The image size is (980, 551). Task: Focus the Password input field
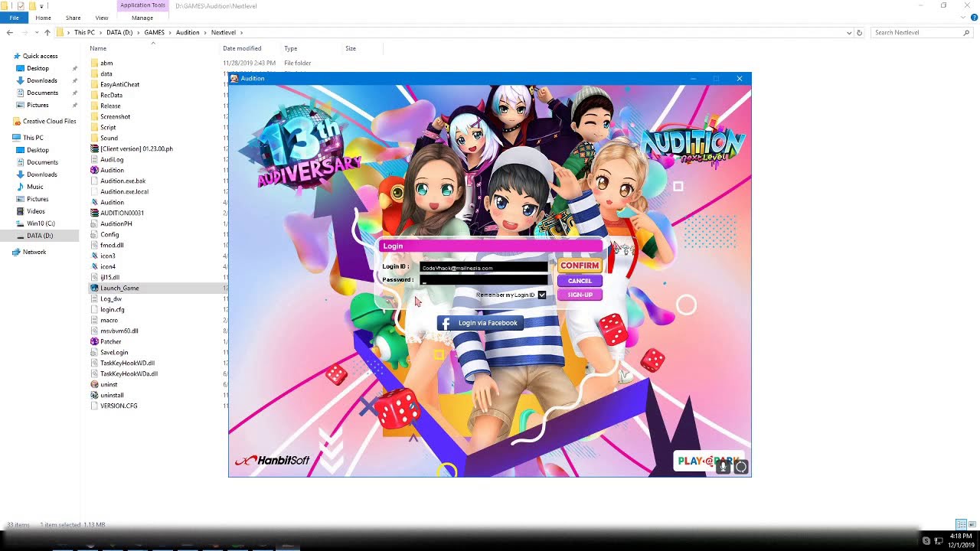484,280
